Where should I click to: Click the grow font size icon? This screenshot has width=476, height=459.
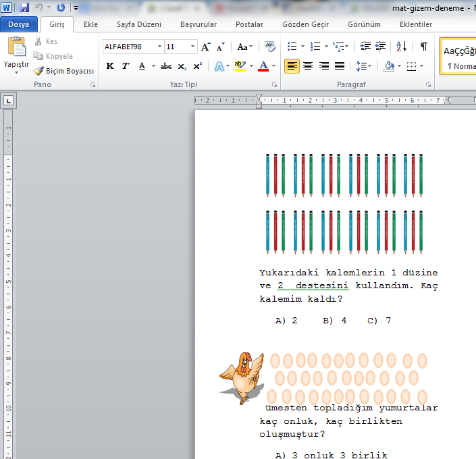[x=206, y=47]
